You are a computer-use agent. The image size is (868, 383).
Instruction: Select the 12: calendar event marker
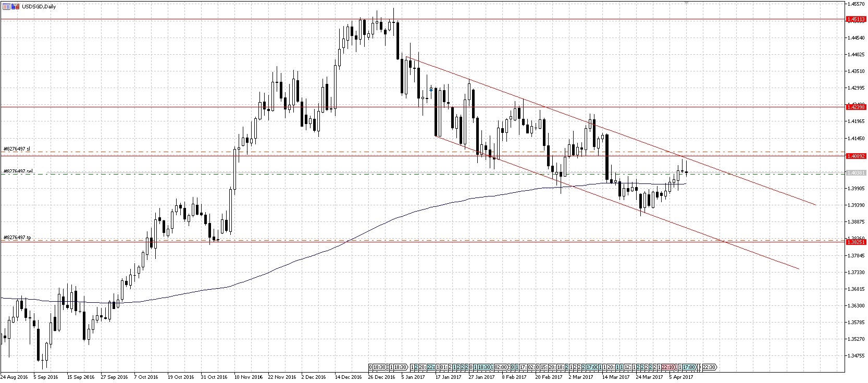pos(628,367)
